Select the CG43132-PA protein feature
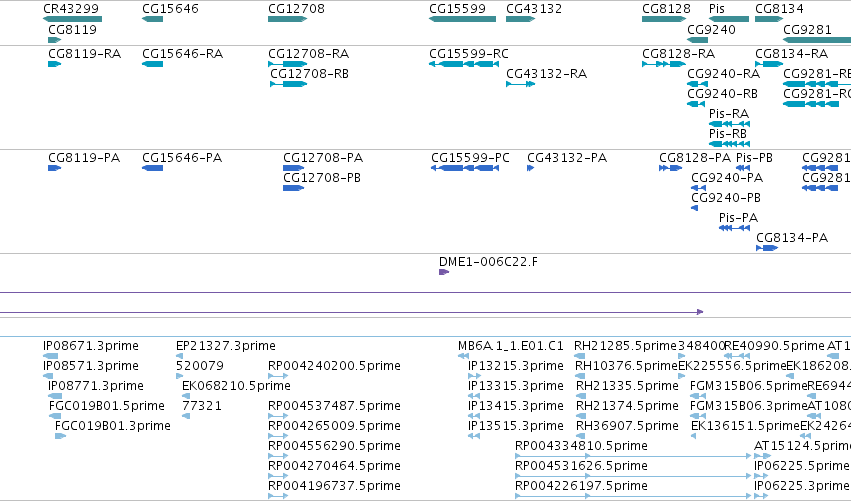Viewport: 851px width, 501px height. click(530, 168)
